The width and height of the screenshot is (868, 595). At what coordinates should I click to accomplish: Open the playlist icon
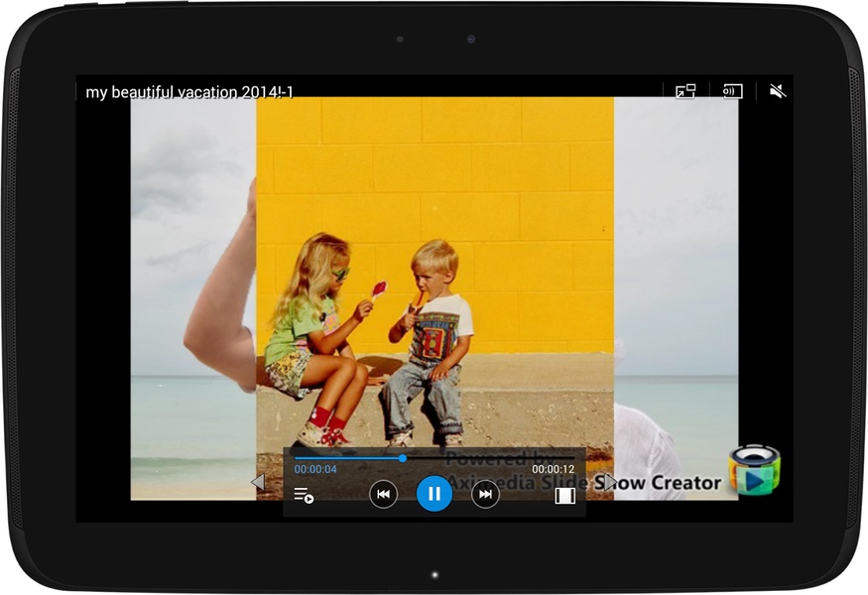[x=304, y=496]
